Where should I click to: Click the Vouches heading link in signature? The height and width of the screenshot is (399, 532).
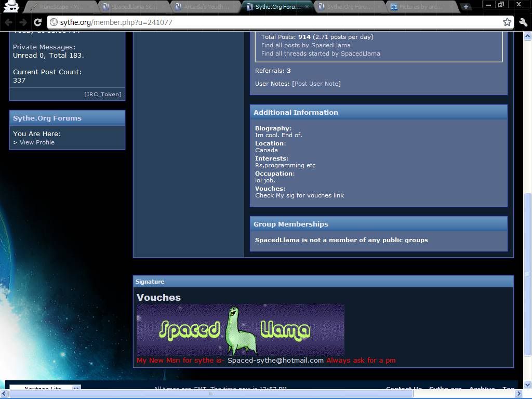pos(158,298)
